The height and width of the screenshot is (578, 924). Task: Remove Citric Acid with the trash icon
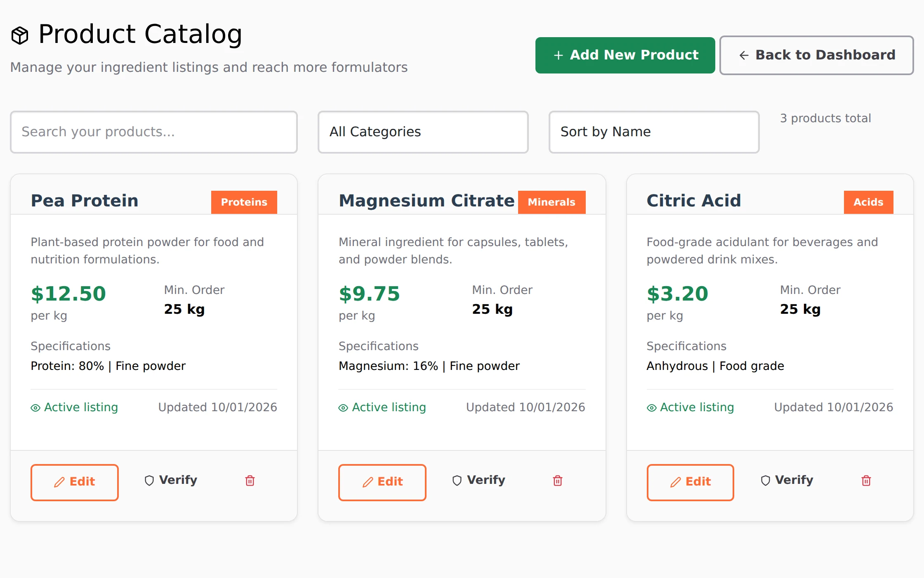click(x=866, y=481)
